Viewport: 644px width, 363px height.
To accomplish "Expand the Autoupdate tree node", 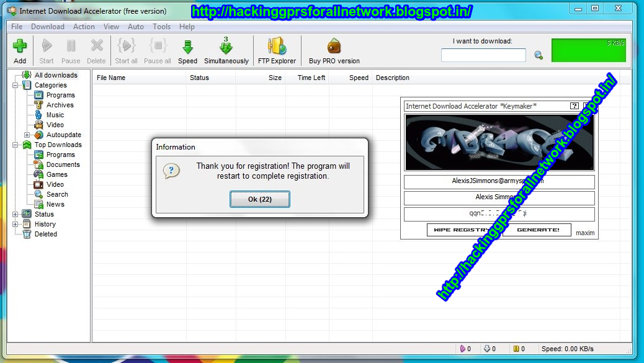I will [27, 135].
